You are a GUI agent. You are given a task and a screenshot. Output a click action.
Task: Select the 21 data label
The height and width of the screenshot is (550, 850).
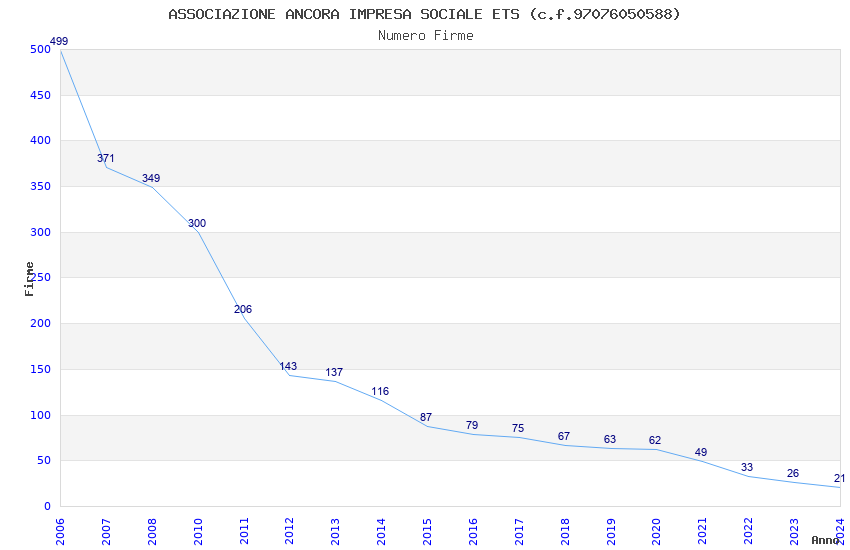point(839,478)
